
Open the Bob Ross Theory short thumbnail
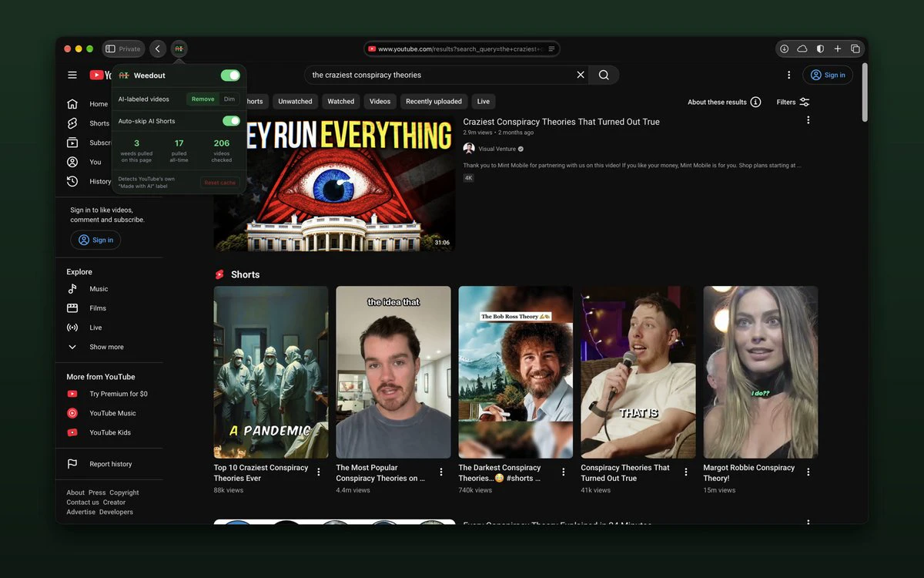point(516,372)
